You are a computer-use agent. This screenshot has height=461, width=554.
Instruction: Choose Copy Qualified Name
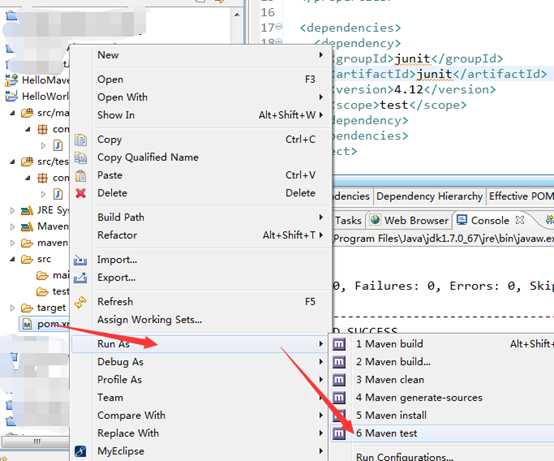201,157
